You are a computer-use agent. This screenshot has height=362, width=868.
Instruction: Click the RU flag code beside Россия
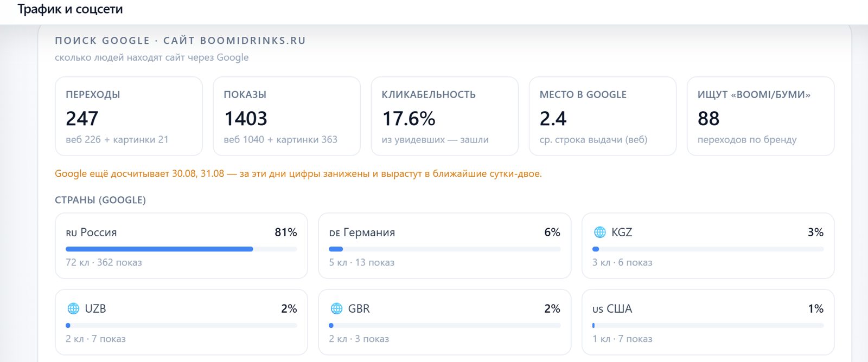coord(71,234)
